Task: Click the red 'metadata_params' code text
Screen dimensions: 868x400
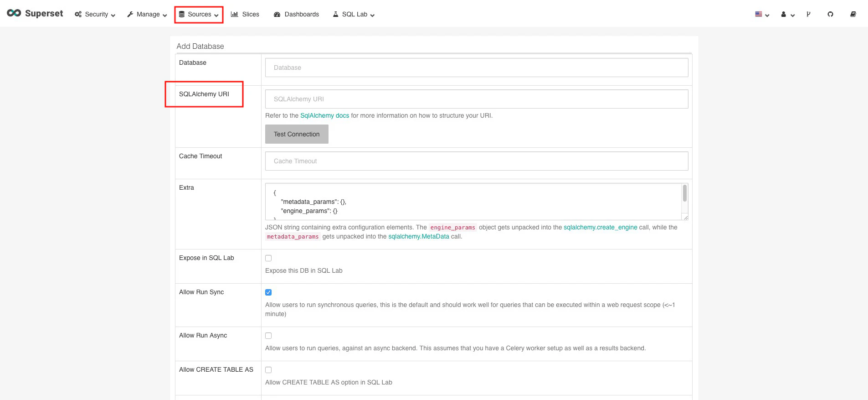Action: 293,237
